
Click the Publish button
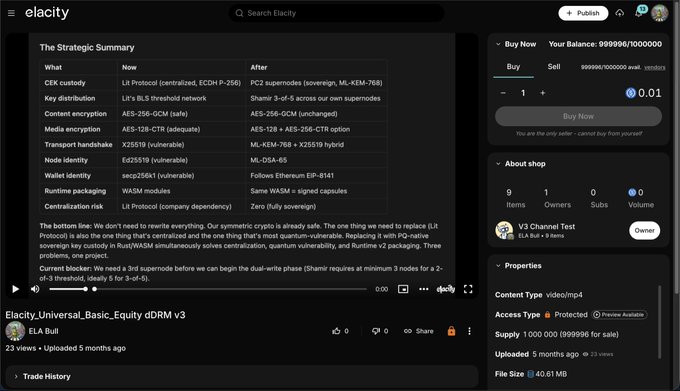(x=583, y=13)
